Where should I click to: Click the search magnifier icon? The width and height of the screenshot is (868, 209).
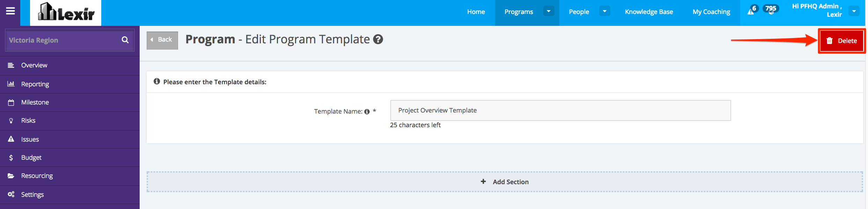125,40
